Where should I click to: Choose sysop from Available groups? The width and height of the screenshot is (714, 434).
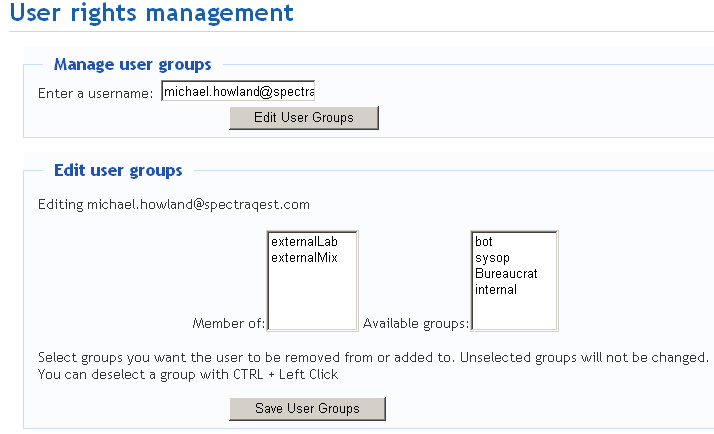493,258
